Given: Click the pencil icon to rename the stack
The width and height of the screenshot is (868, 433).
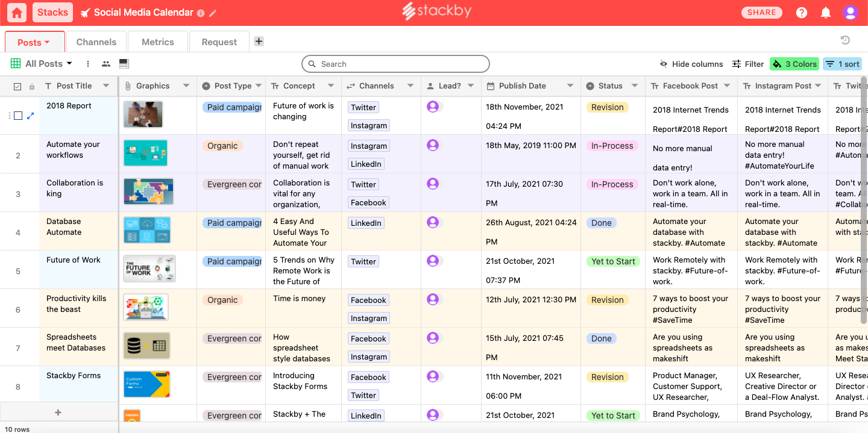Looking at the screenshot, I should tap(213, 13).
